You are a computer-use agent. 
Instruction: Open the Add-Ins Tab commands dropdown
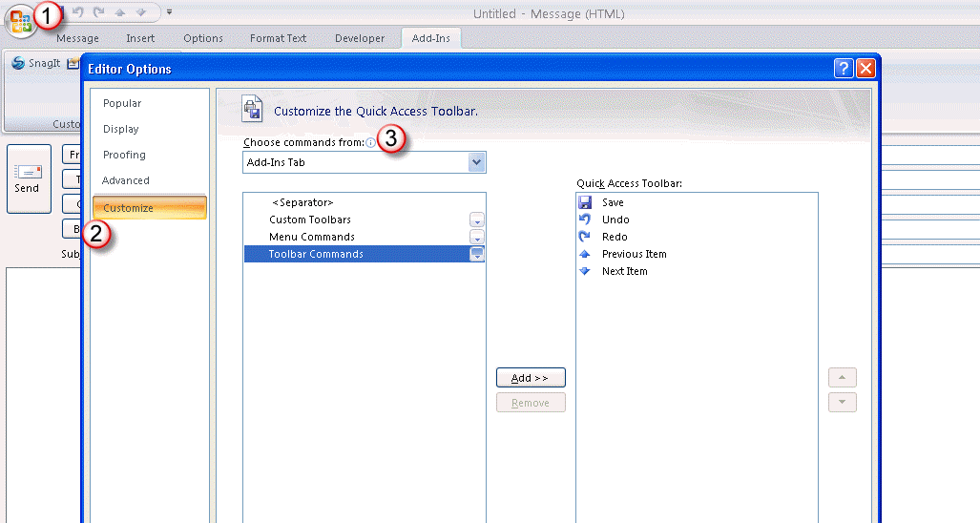pyautogui.click(x=477, y=162)
